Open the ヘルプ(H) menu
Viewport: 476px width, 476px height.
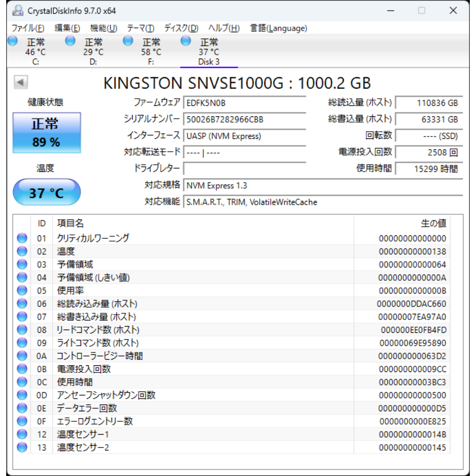tap(224, 28)
